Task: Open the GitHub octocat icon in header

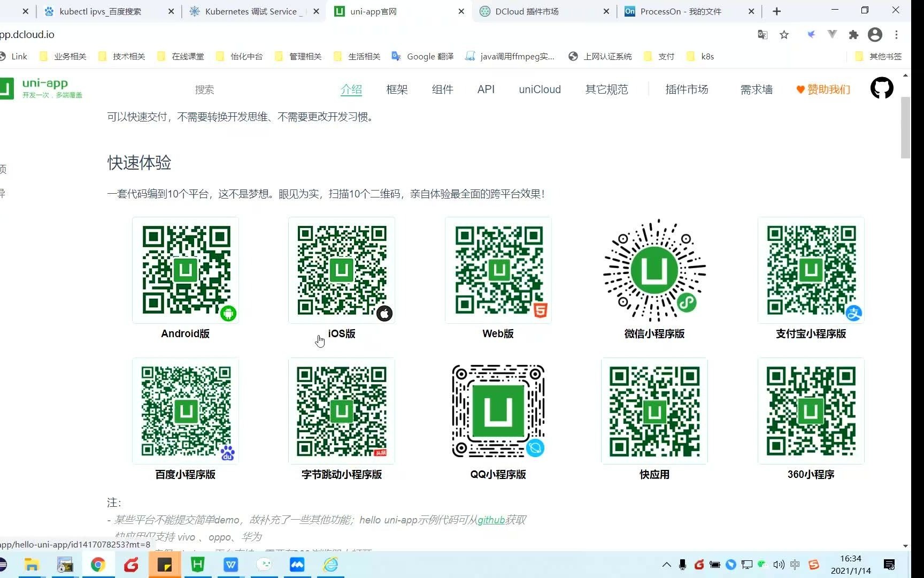Action: (882, 88)
